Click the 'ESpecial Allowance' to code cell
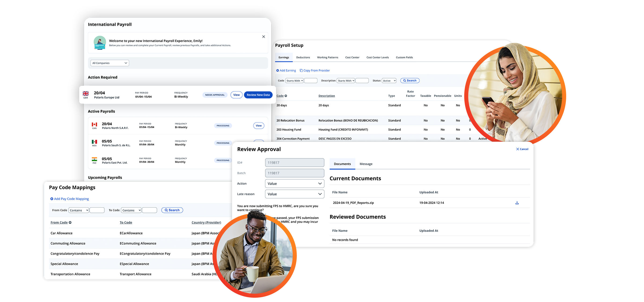Screen dimensions: 644x302 click(x=134, y=264)
